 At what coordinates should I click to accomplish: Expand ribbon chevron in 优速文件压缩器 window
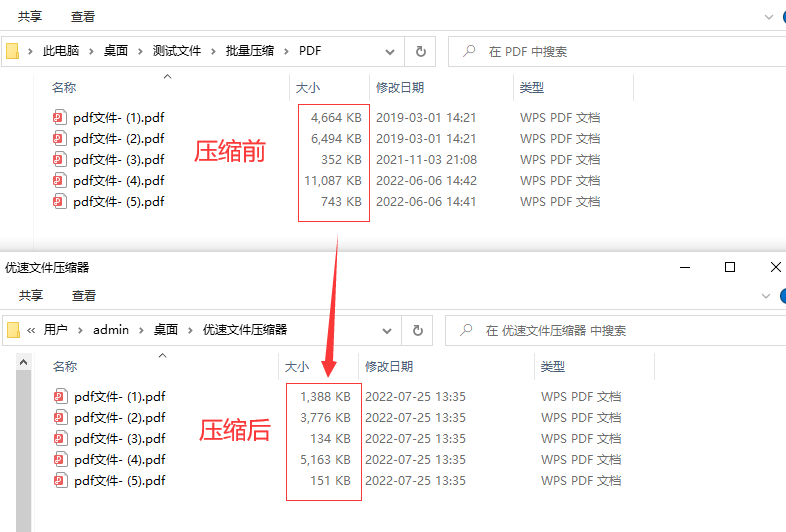tap(765, 296)
